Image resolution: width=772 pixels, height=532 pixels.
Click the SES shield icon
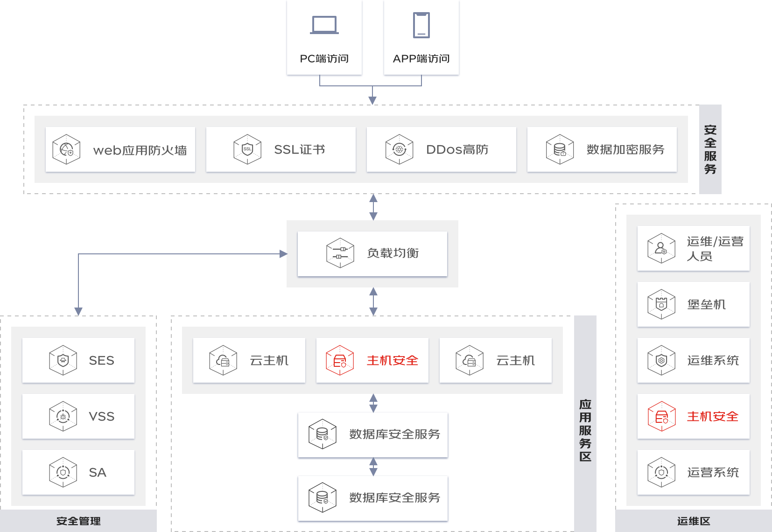tap(63, 360)
